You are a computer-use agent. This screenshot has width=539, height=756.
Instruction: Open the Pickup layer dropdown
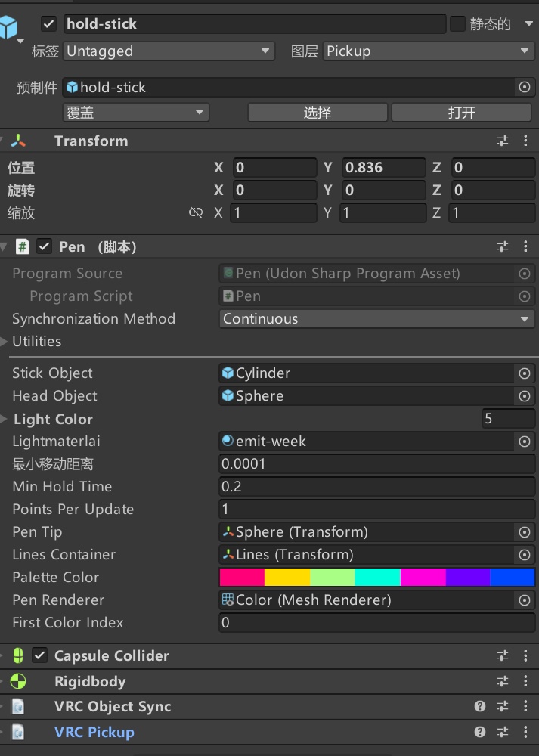[429, 51]
